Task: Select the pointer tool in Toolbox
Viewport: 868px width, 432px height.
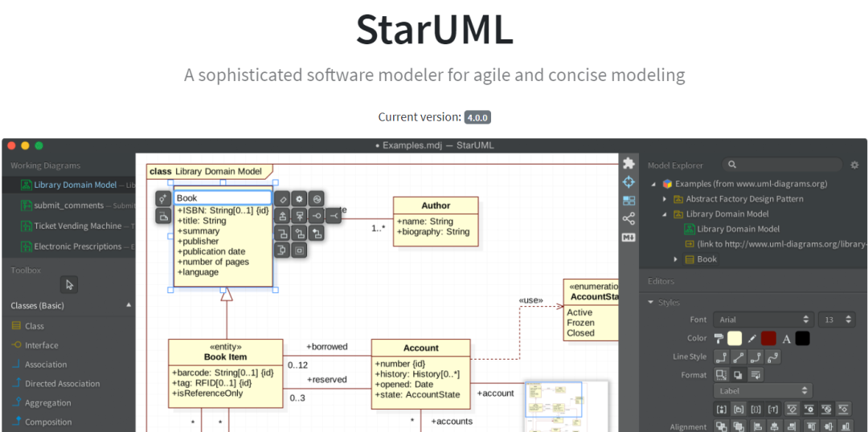Action: point(69,285)
